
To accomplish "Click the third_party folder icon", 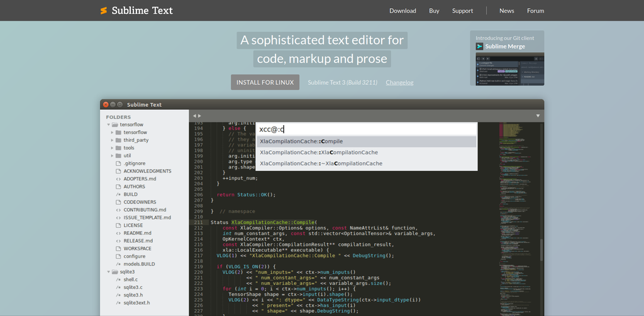I will [118, 140].
